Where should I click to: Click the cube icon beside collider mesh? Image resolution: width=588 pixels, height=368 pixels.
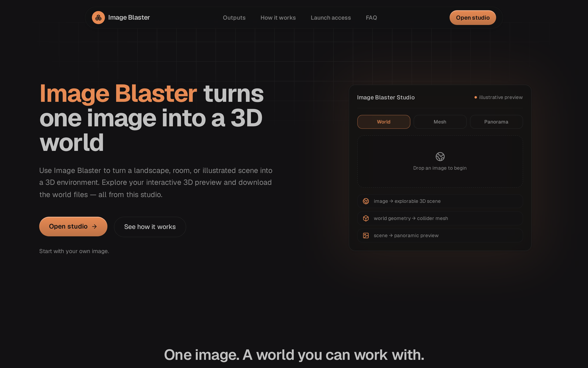366,218
